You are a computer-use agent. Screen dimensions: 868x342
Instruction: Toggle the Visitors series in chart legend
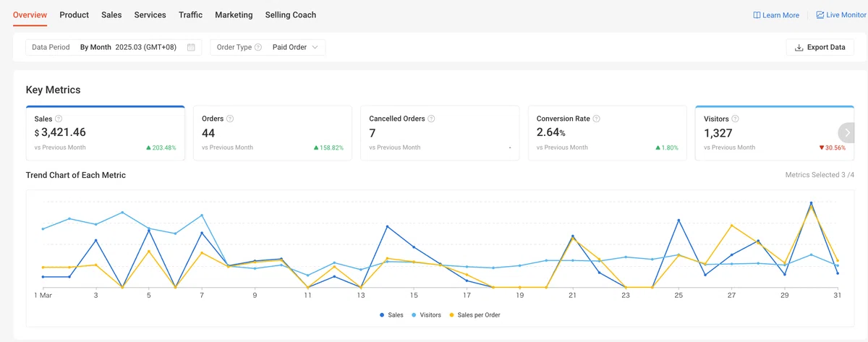click(427, 315)
